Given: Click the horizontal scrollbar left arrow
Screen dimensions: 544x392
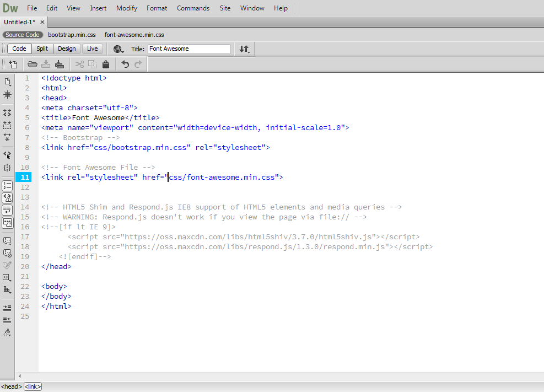Looking at the screenshot, I should click(20, 376).
